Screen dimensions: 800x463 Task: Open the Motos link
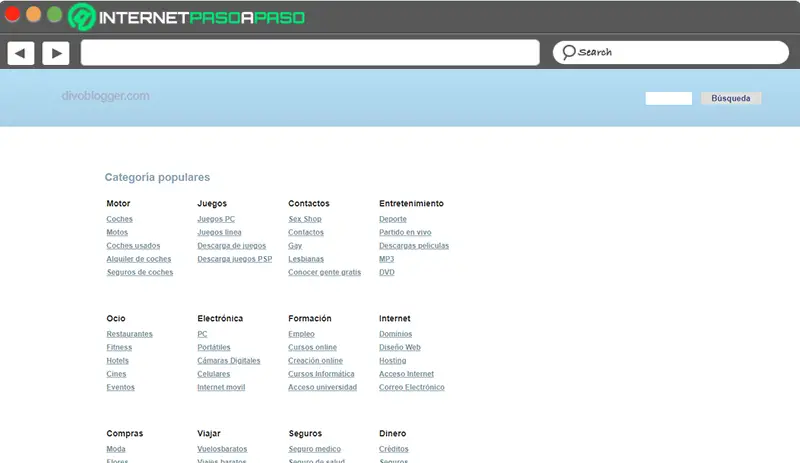(117, 232)
